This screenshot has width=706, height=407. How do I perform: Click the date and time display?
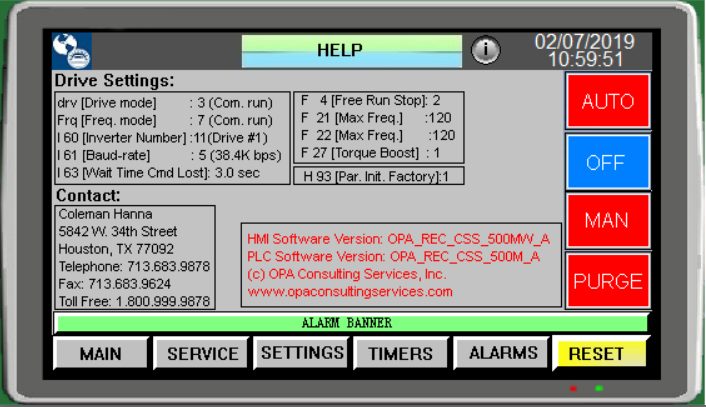pos(585,50)
